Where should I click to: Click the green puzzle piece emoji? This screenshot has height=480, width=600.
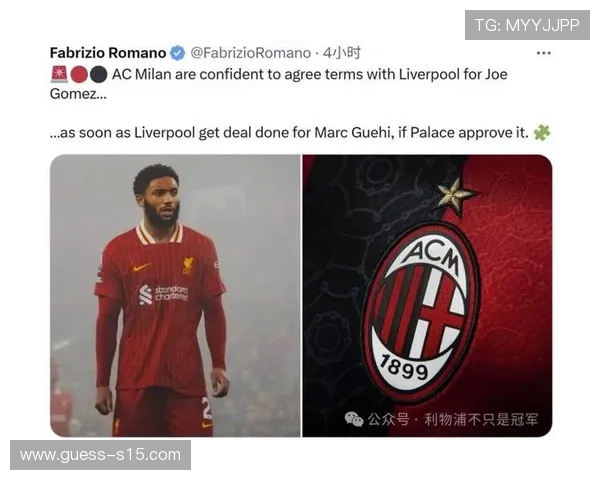coord(542,132)
